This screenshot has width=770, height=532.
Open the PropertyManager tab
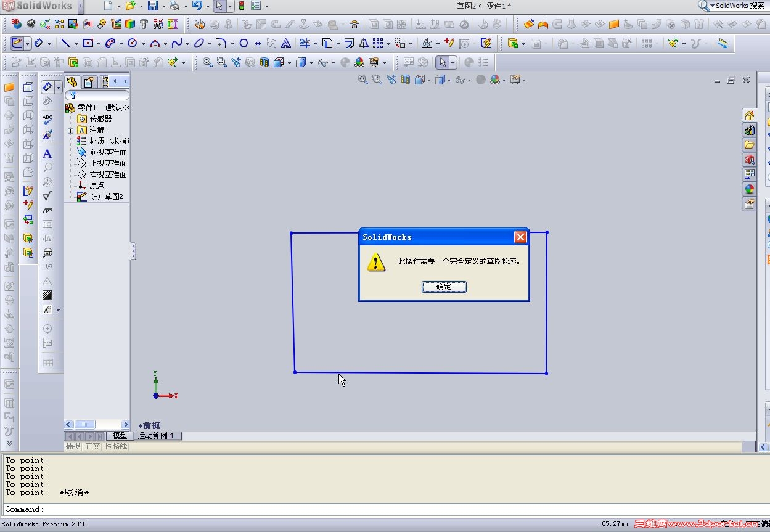pos(89,82)
